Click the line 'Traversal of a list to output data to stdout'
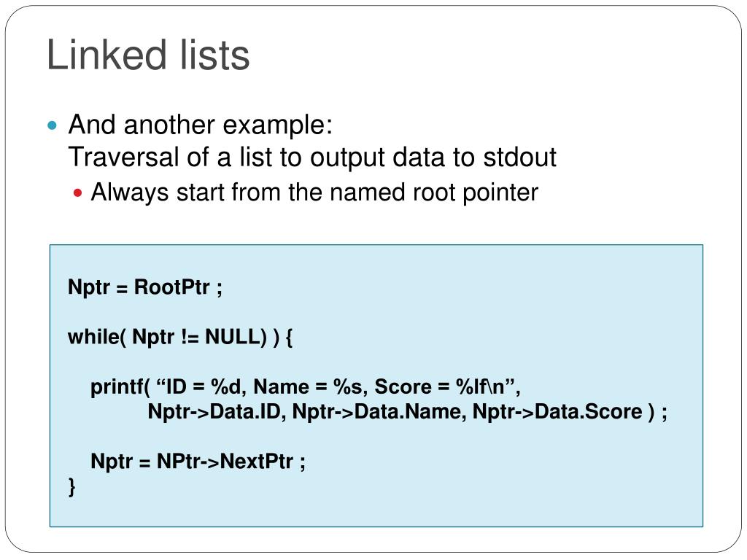The height and width of the screenshot is (560, 747). 312,157
